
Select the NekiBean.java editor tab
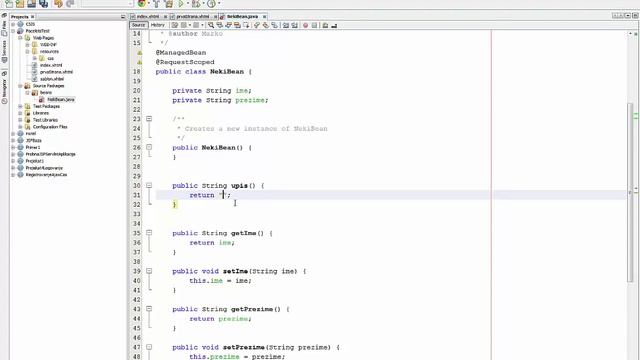coord(242,16)
